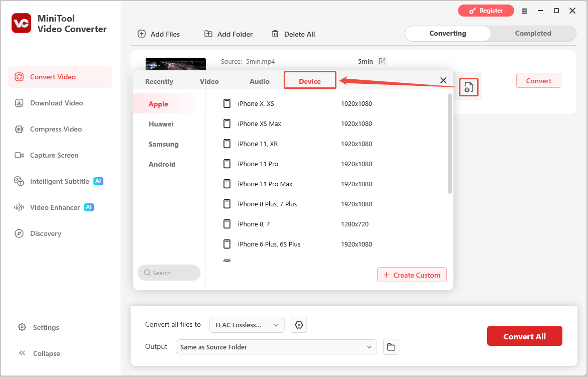This screenshot has width=588, height=377.
Task: Browse output folder with folder icon
Action: (x=391, y=347)
